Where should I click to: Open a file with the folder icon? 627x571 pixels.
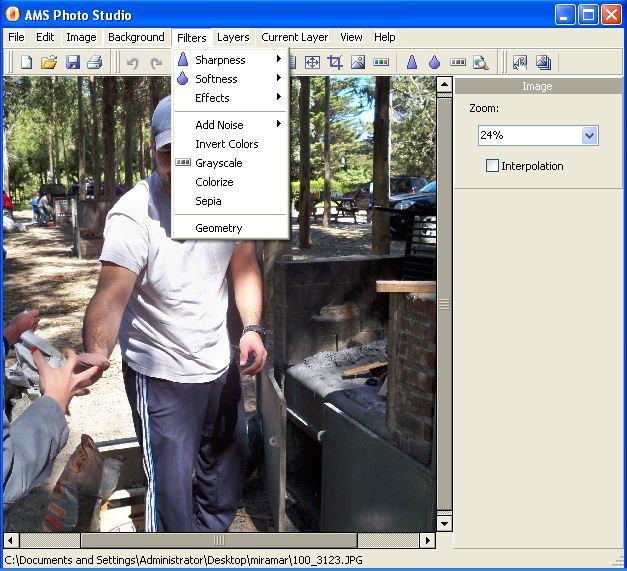point(49,62)
